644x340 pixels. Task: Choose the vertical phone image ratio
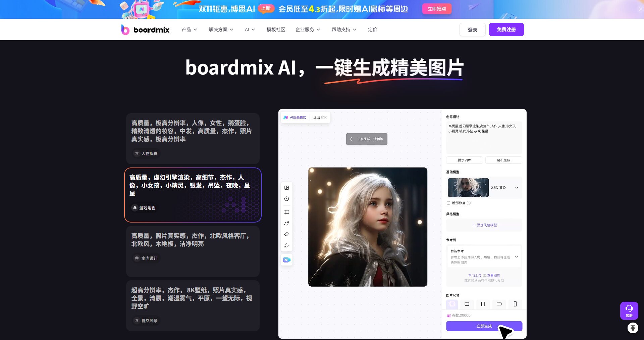515,304
